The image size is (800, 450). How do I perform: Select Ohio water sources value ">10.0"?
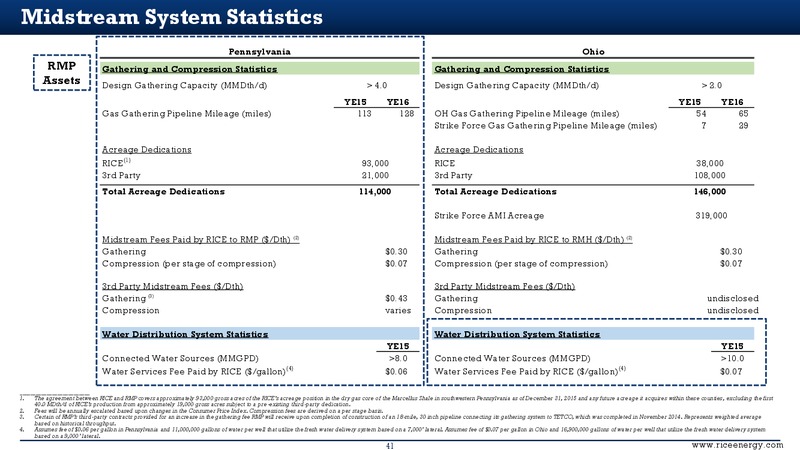pyautogui.click(x=732, y=358)
